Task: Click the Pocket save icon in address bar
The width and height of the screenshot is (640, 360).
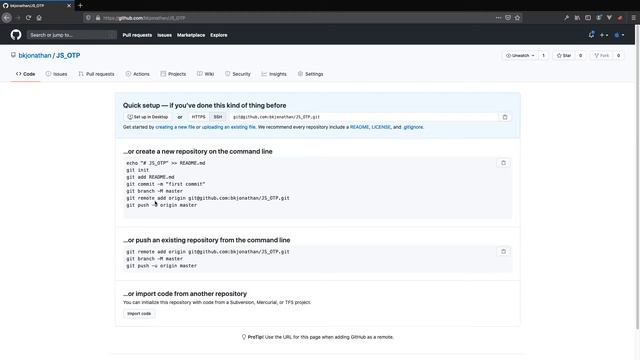Action: pyautogui.click(x=508, y=18)
